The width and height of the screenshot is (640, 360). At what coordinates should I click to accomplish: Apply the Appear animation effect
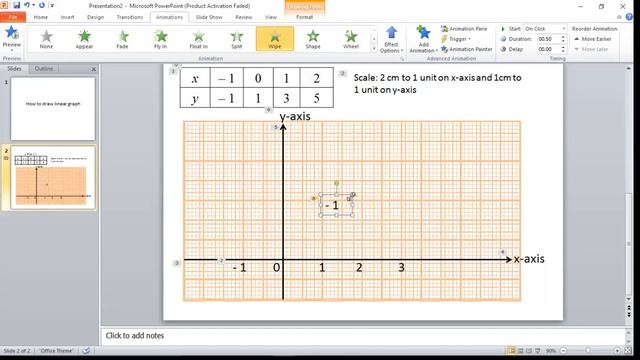click(84, 39)
